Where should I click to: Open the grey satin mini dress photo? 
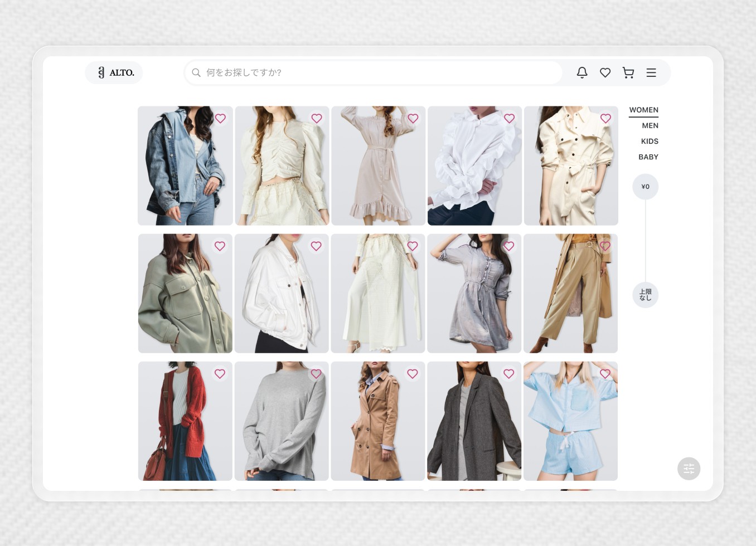(474, 294)
